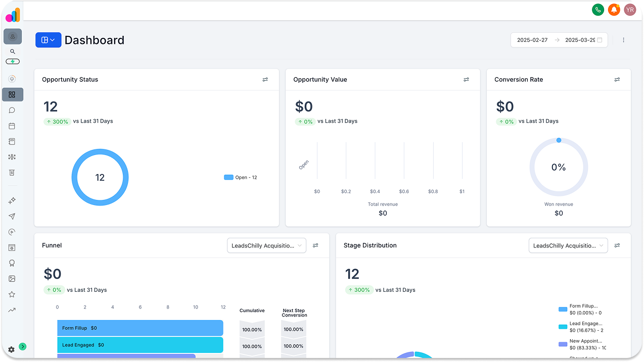Viewport: 644px width, 362px height.
Task: Click New Appoint... legend color swatch
Action: [x=563, y=344]
